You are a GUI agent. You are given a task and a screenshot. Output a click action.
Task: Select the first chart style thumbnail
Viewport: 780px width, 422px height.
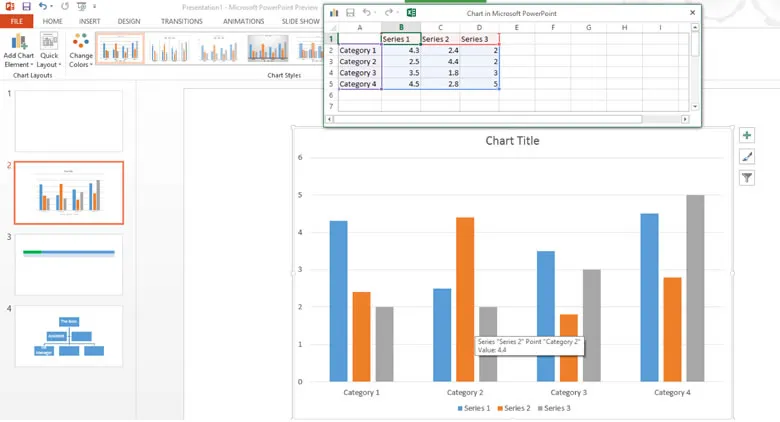coord(120,49)
